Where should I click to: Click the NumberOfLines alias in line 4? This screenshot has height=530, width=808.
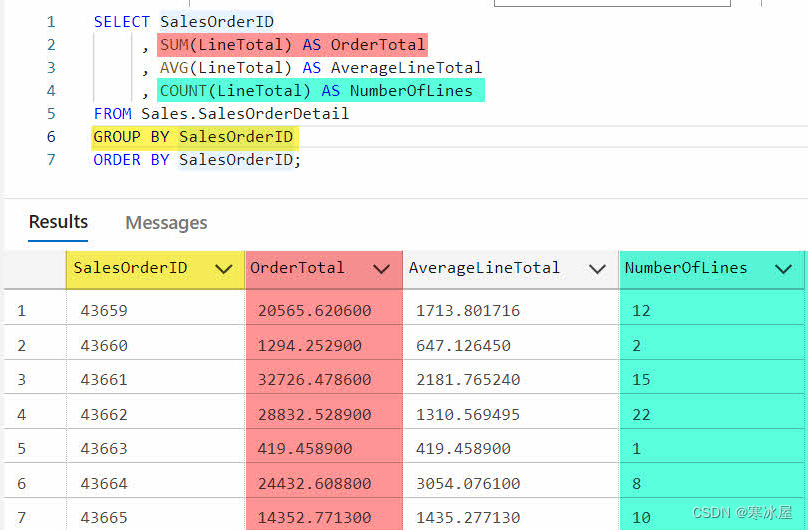[411, 91]
